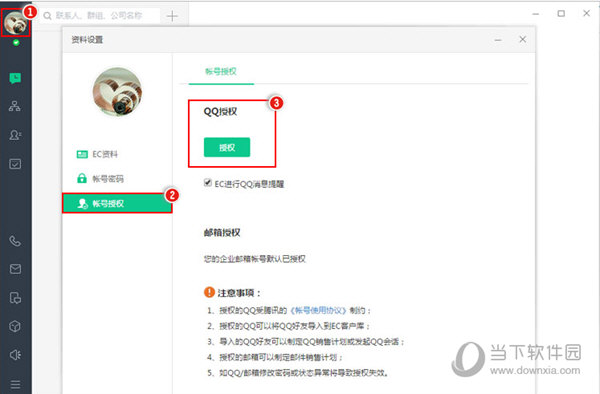The image size is (600, 394).
Task: Focus the contacts search field
Action: (100, 16)
